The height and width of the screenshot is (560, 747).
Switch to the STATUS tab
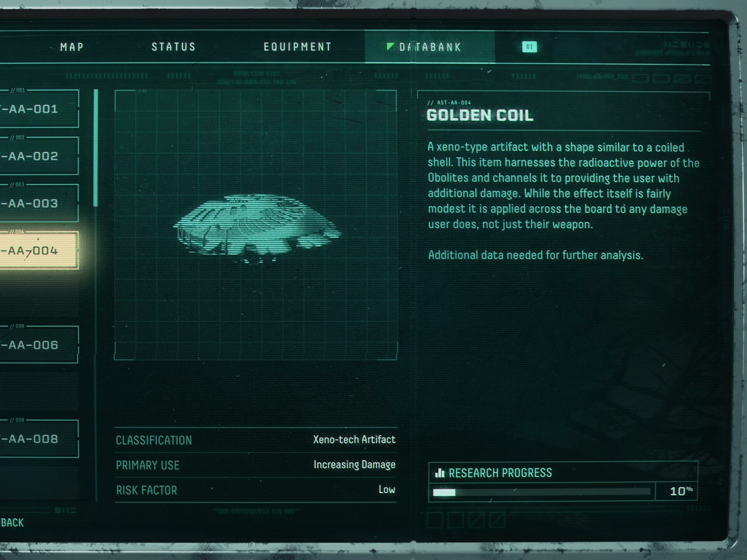coord(174,47)
